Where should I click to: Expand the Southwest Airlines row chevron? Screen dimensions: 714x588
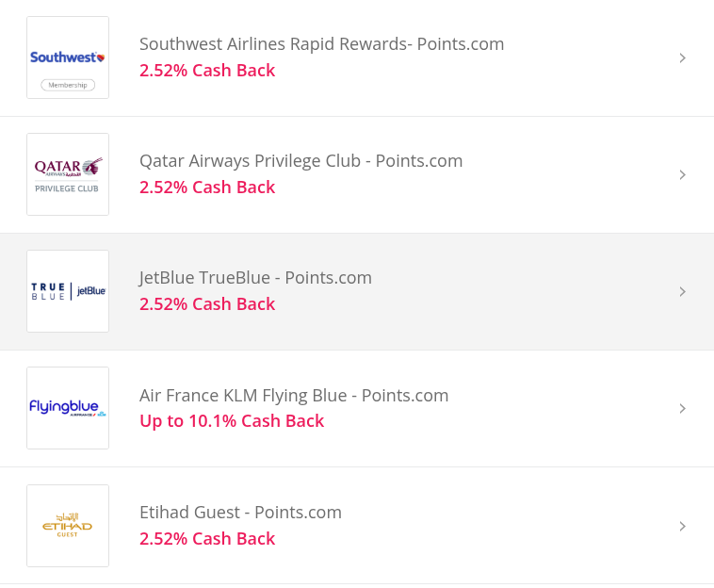click(683, 58)
